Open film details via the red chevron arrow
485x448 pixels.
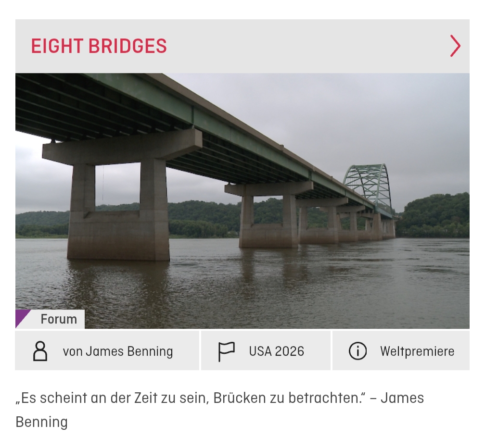pyautogui.click(x=455, y=46)
